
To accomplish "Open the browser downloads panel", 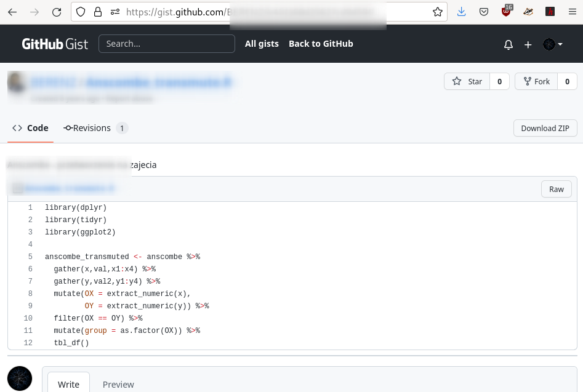I will 462,12.
